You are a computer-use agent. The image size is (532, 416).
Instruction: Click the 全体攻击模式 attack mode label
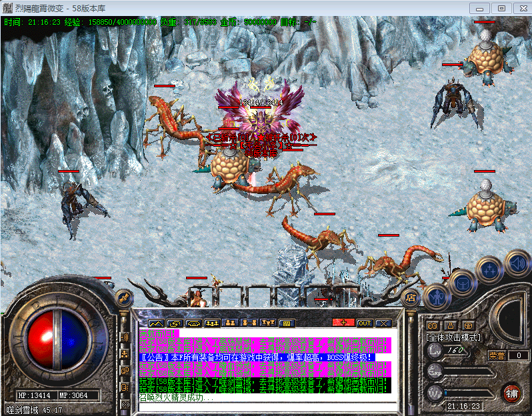click(453, 337)
